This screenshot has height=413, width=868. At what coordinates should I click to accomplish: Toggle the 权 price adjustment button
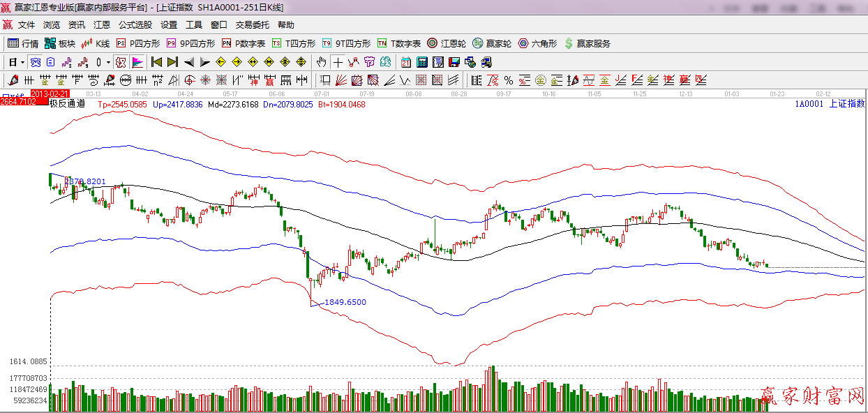121,62
